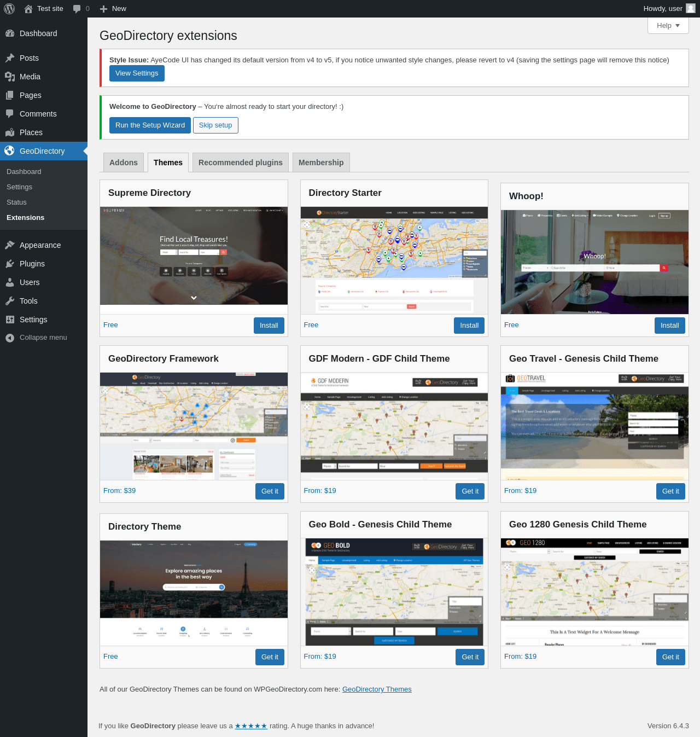Click the Pages icon in sidebar
Image resolution: width=700 pixels, height=737 pixels.
10,95
